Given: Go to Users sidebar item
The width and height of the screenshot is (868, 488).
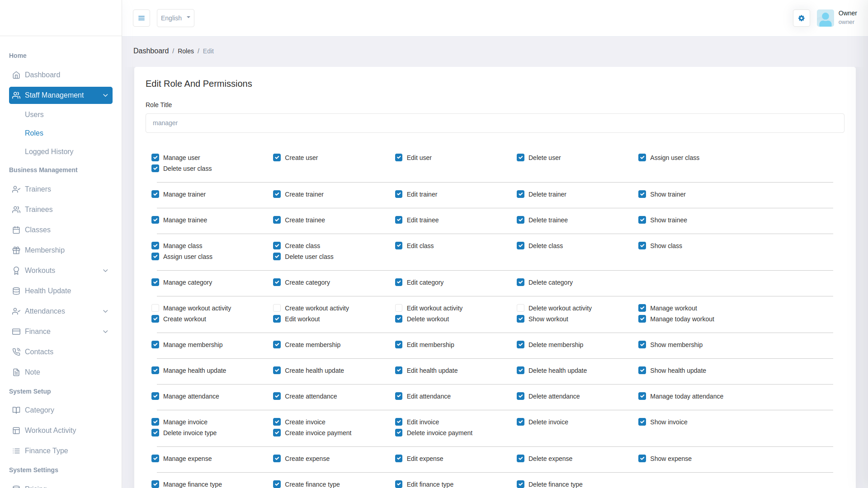Looking at the screenshot, I should pyautogui.click(x=34, y=115).
